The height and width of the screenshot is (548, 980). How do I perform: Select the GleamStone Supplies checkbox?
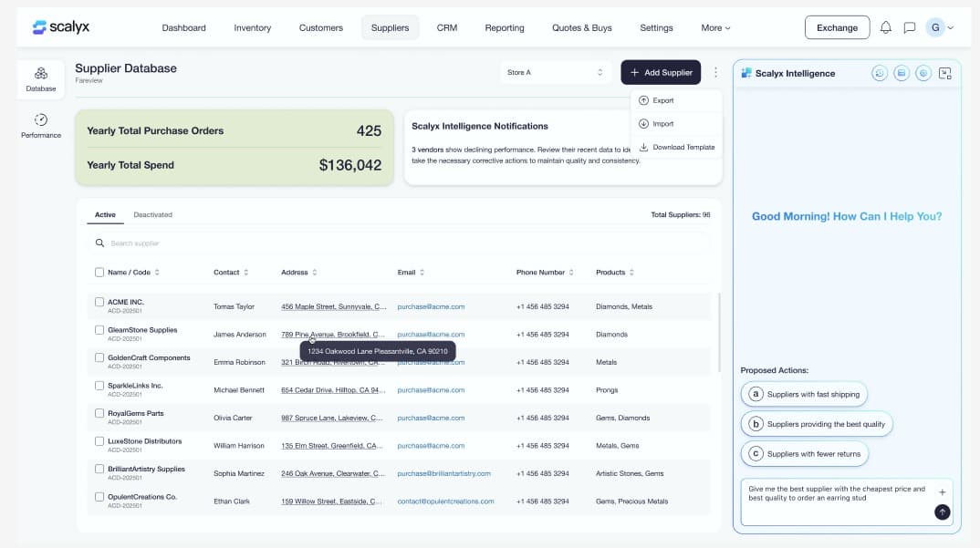(x=99, y=330)
